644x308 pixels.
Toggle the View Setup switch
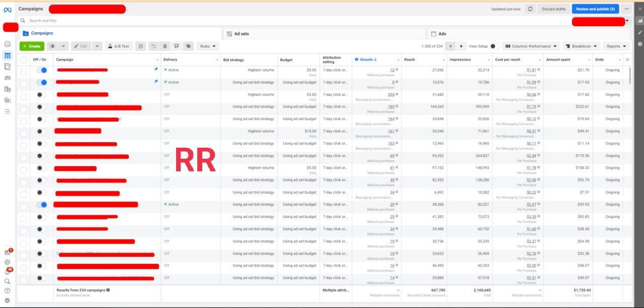494,46
